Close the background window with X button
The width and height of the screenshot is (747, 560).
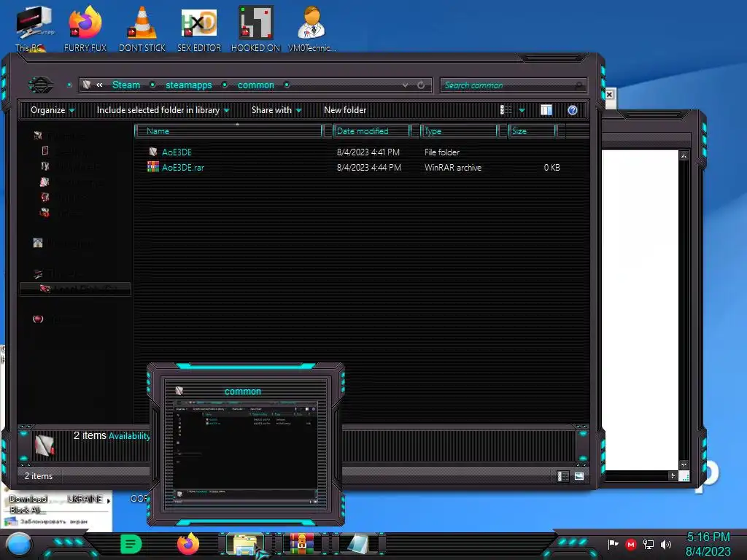pos(609,94)
